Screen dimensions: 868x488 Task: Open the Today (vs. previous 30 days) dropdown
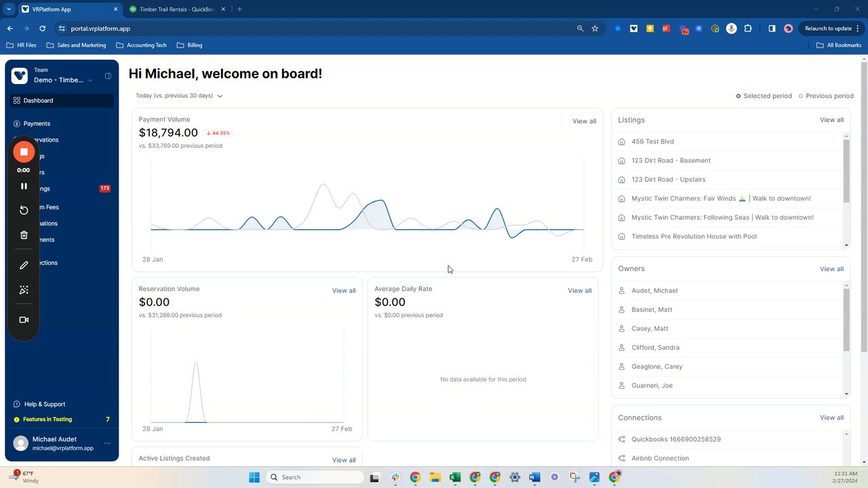pyautogui.click(x=179, y=96)
